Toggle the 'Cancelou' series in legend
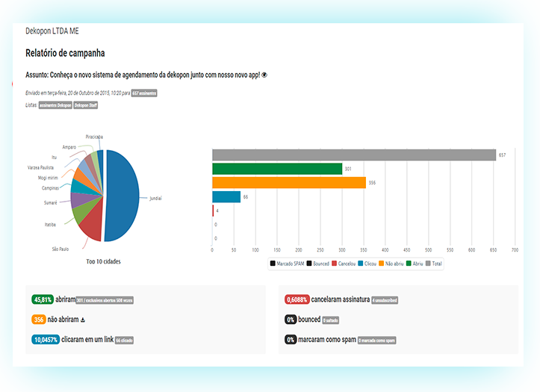540x392 pixels. pos(343,264)
